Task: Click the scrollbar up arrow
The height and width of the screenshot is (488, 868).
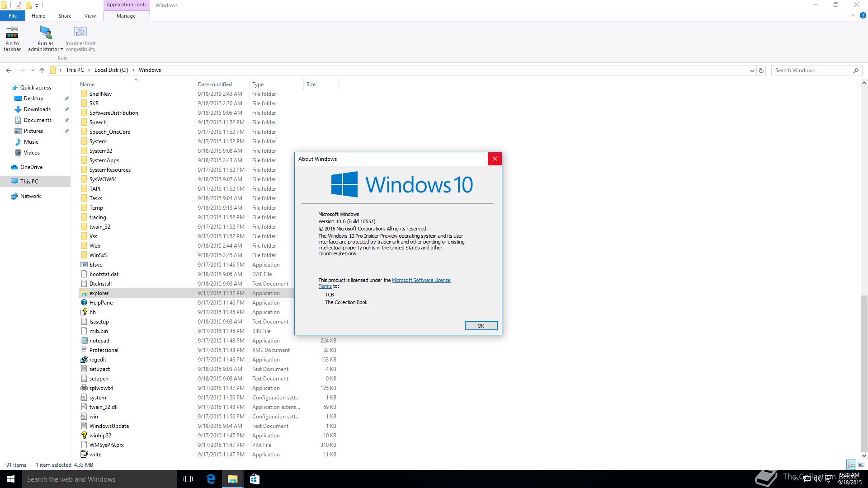Action: [864, 83]
